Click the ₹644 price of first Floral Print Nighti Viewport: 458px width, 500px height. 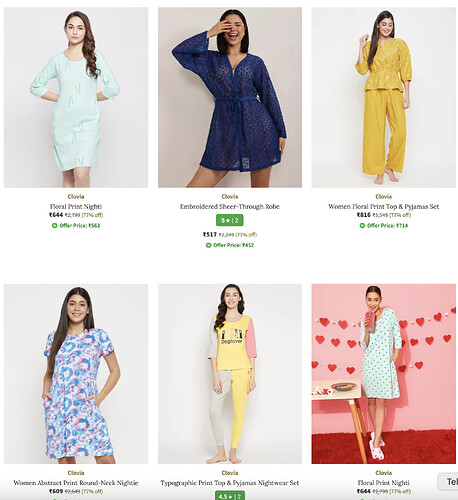[56, 215]
